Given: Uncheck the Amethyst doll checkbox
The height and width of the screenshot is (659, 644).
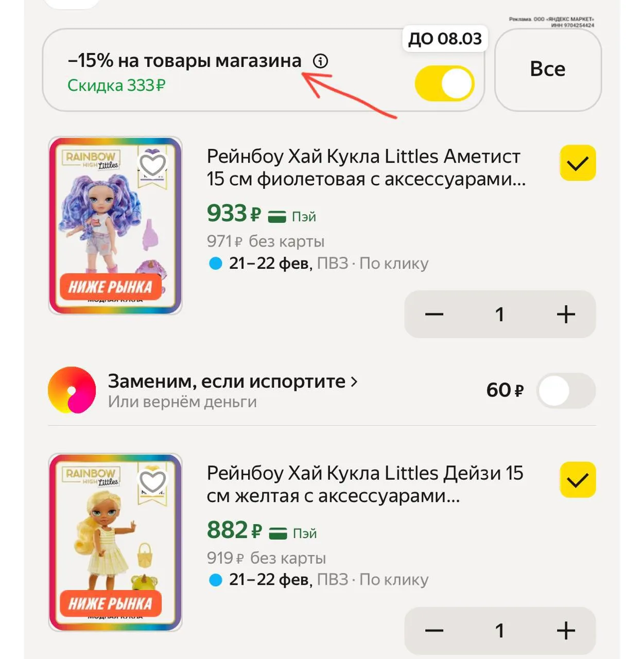Looking at the screenshot, I should pyautogui.click(x=578, y=164).
